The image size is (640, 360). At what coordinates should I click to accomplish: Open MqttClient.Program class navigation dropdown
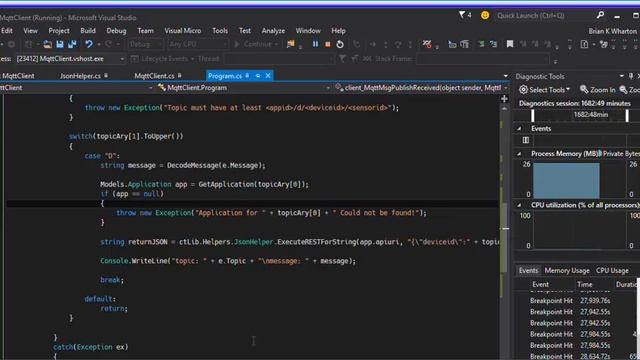coord(244,88)
